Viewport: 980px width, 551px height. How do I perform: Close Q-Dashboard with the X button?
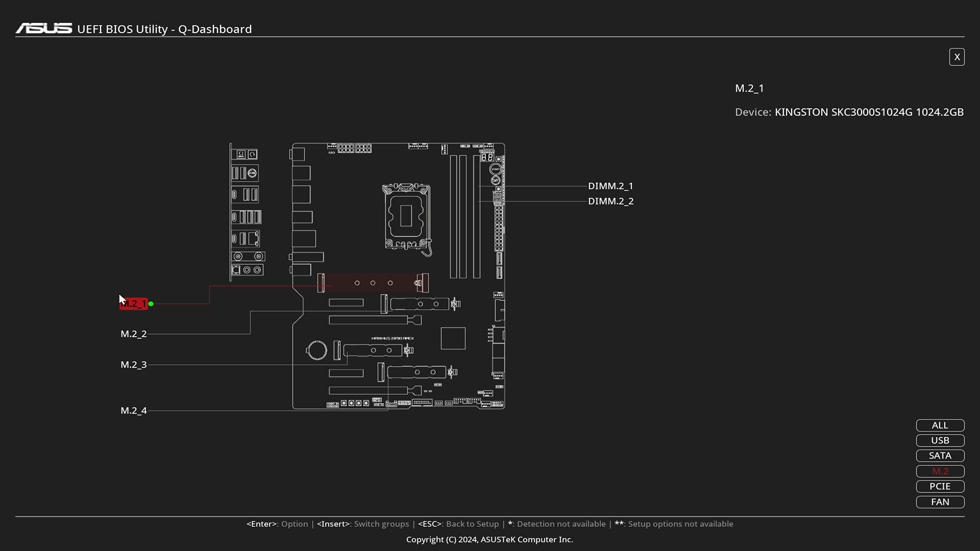pyautogui.click(x=957, y=57)
